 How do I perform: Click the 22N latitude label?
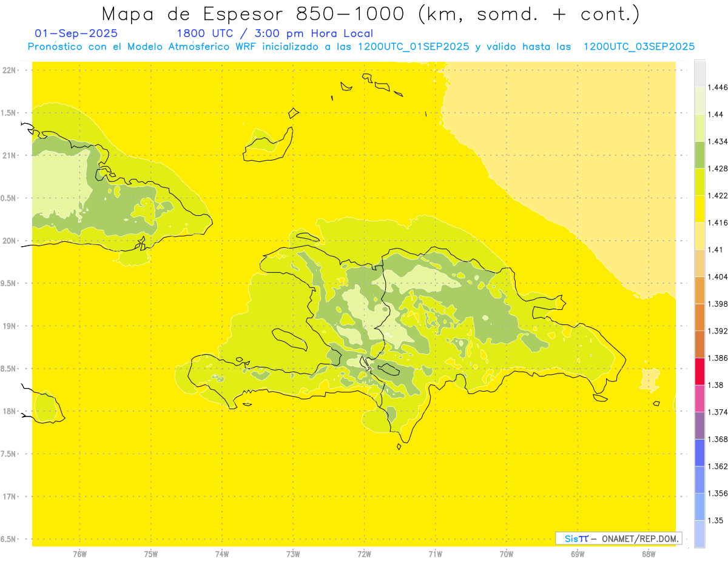point(10,70)
